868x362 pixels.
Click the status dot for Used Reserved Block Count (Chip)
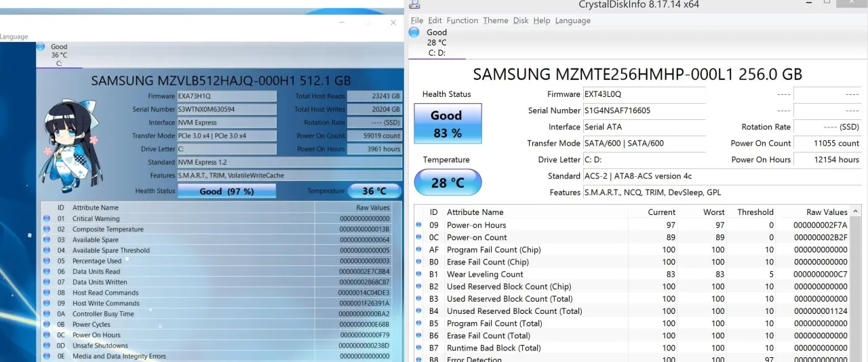(418, 286)
